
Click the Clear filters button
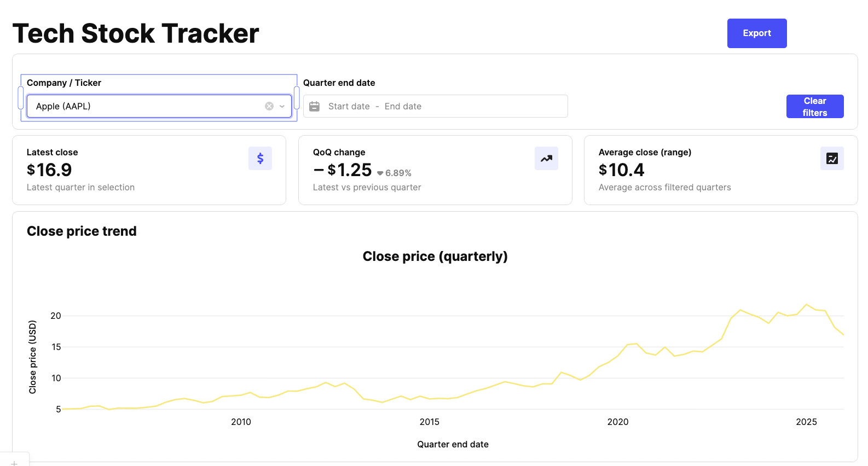click(814, 107)
